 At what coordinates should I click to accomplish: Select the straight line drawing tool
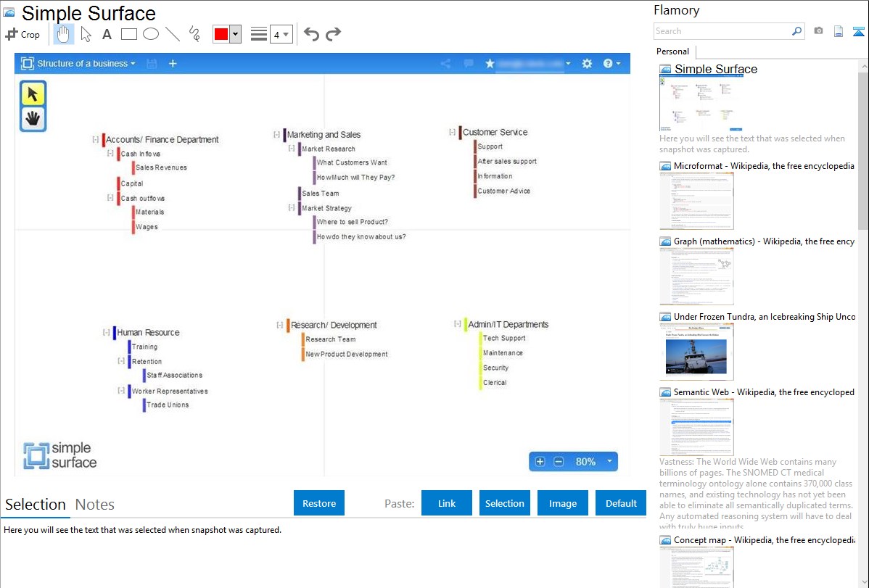(x=173, y=34)
